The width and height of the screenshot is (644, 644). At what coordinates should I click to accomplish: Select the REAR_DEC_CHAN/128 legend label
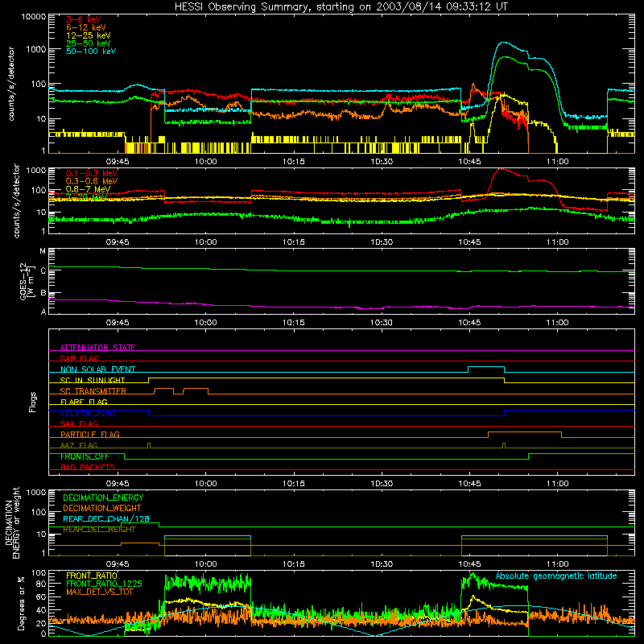coord(106,519)
